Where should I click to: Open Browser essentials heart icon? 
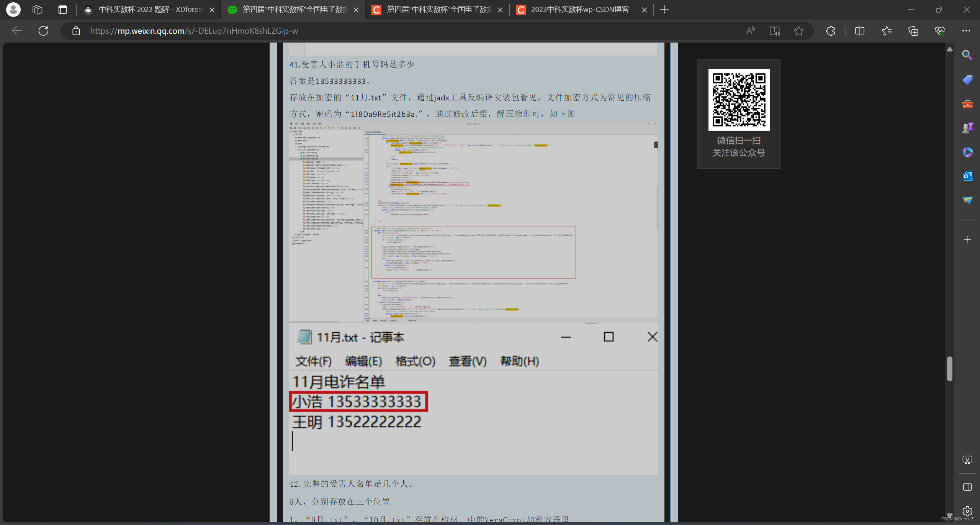(x=939, y=31)
